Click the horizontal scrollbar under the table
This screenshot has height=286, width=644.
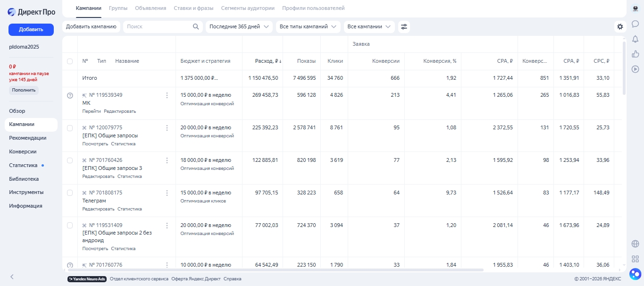pyautogui.click(x=274, y=270)
